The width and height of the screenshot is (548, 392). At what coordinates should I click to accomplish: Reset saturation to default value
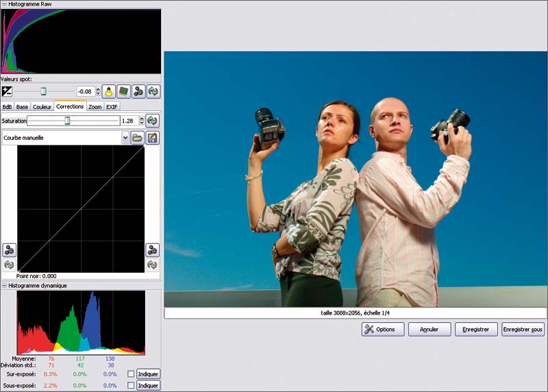152,121
